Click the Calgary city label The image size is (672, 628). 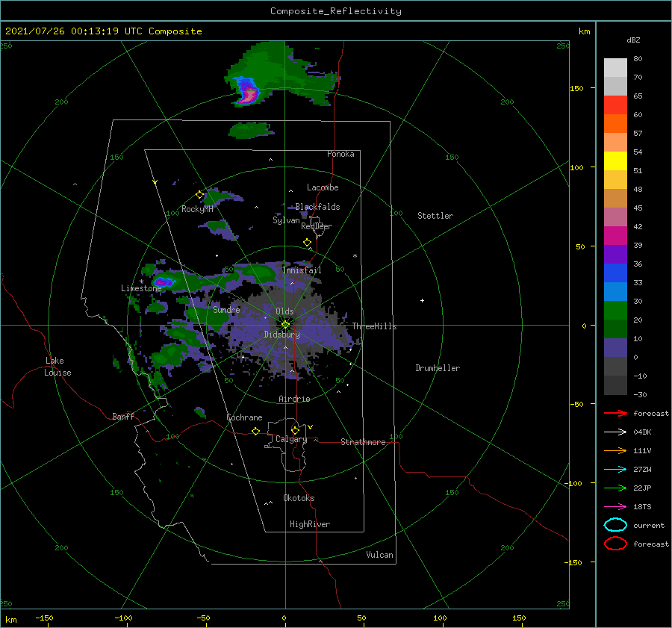pyautogui.click(x=291, y=439)
